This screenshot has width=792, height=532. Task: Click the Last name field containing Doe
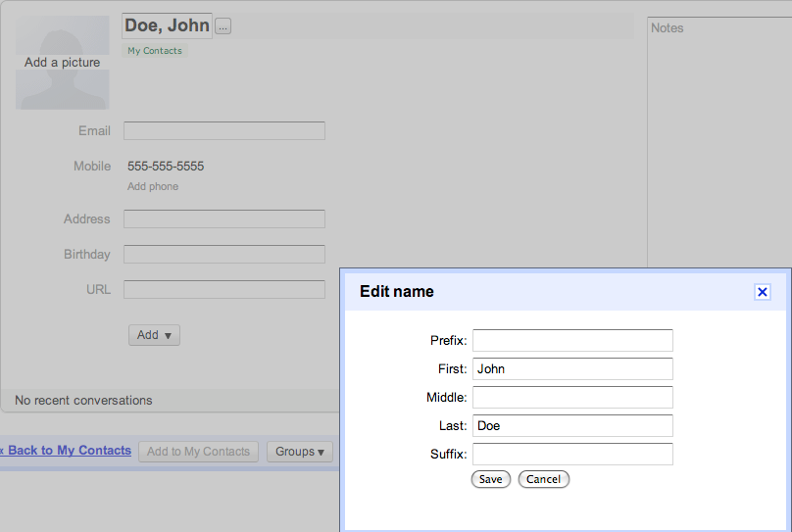[x=572, y=426]
